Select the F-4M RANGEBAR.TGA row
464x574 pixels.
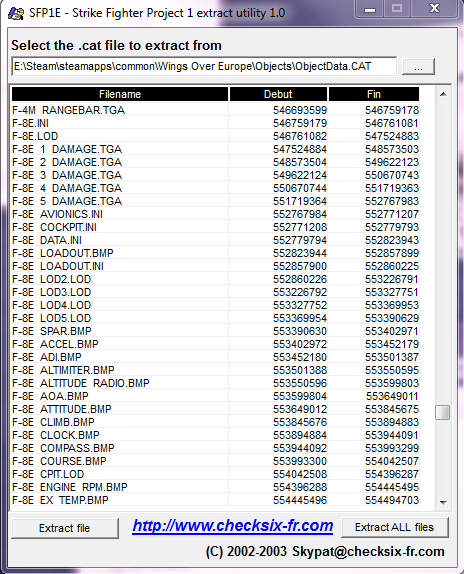coord(215,110)
